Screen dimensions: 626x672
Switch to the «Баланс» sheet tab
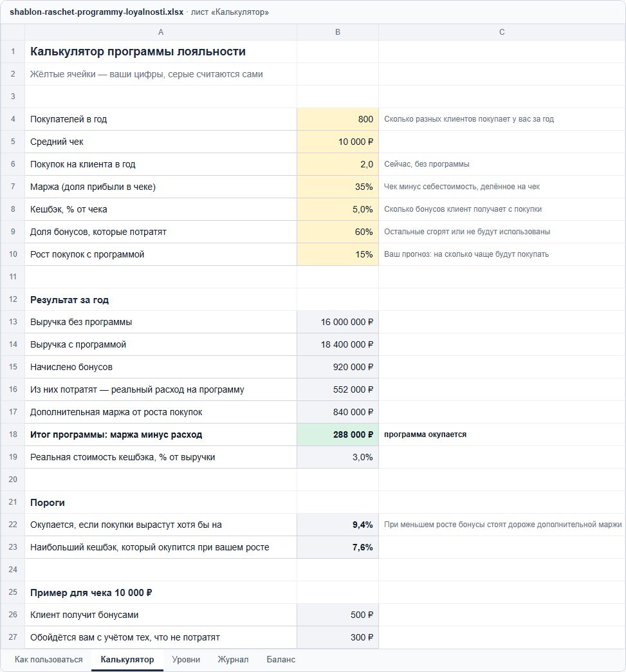click(x=281, y=660)
